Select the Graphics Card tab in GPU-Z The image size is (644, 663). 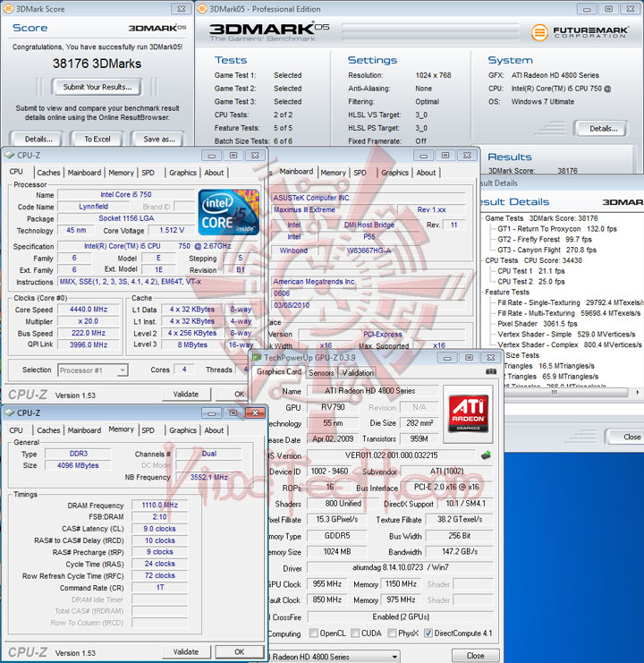(279, 371)
